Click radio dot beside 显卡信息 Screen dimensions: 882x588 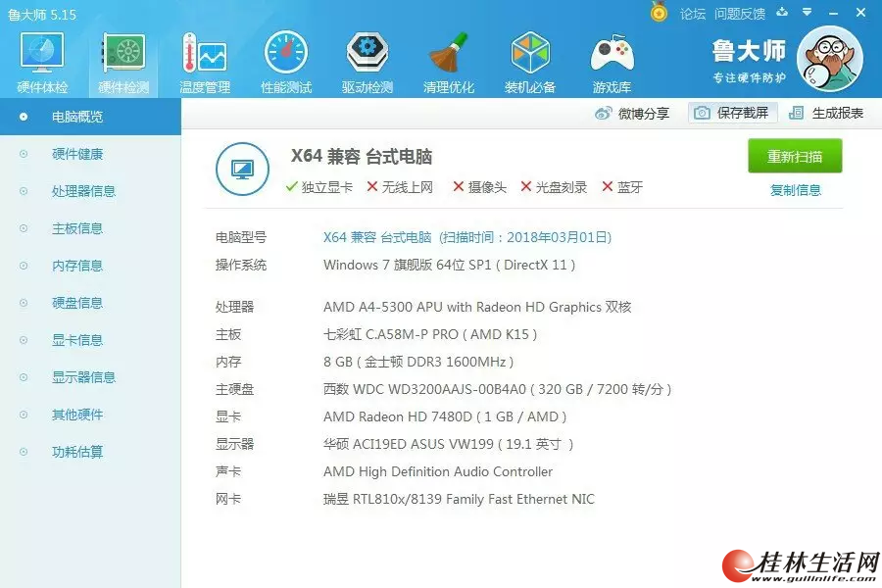coord(24,340)
